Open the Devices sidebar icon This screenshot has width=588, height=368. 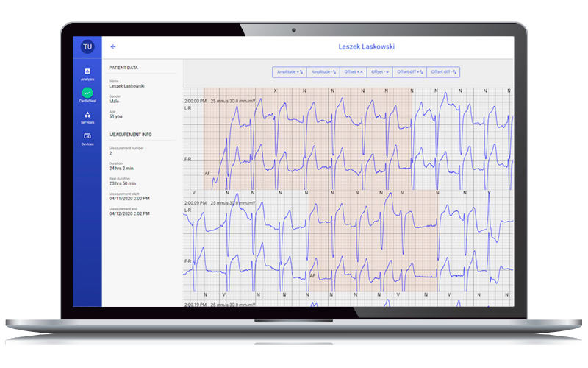[x=87, y=138]
